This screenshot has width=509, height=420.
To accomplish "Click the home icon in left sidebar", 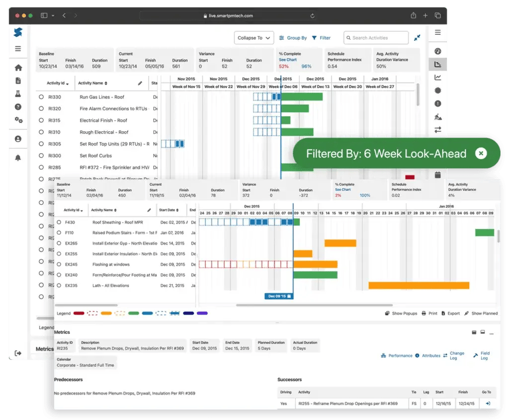I will click(18, 68).
